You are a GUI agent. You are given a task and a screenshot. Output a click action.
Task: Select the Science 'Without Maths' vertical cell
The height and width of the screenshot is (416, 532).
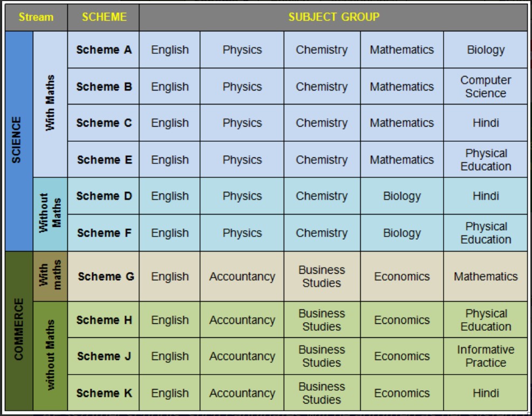(x=50, y=214)
